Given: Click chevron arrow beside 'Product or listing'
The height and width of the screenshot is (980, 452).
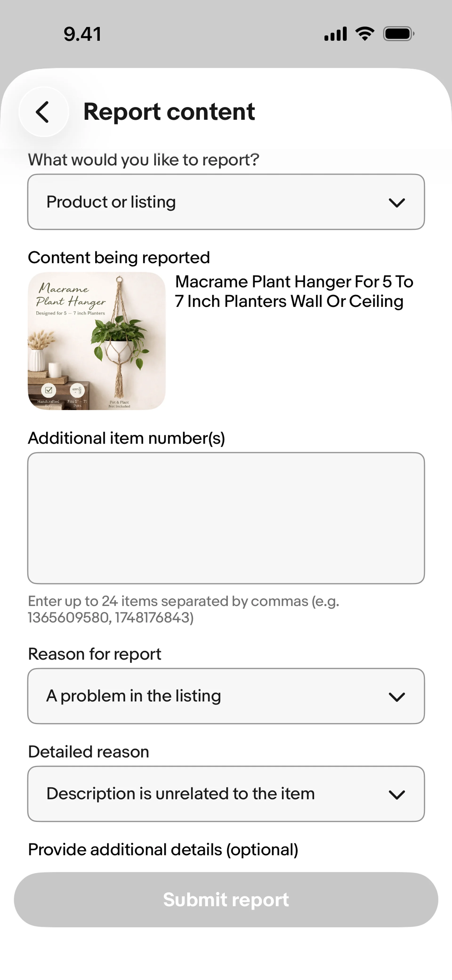Looking at the screenshot, I should click(x=396, y=202).
